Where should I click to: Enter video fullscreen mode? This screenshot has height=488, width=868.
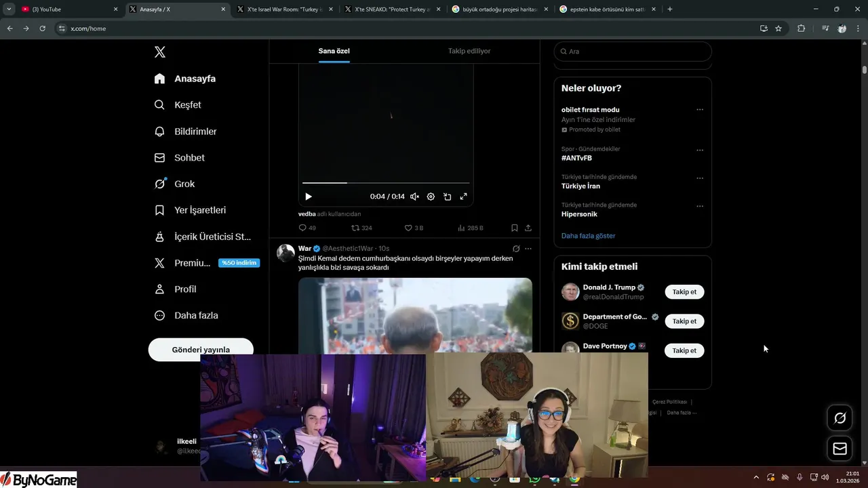[464, 197]
